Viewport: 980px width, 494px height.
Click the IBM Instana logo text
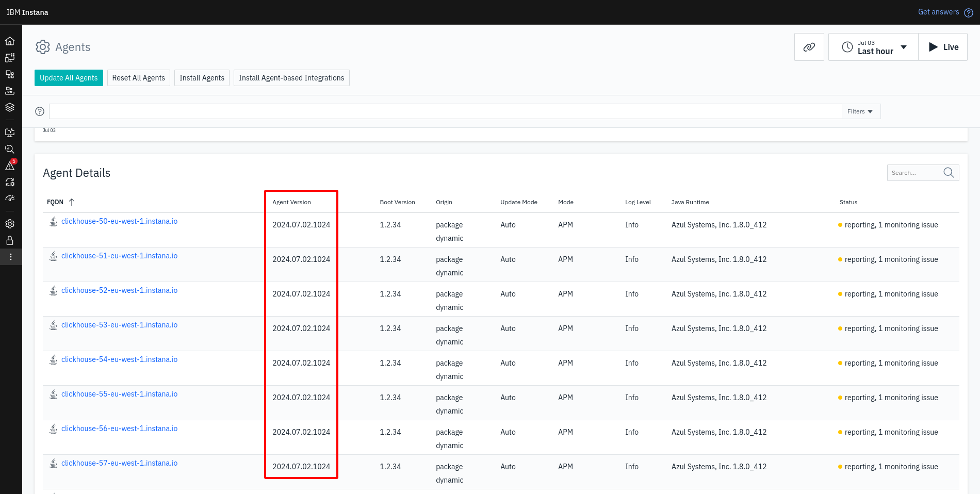(27, 12)
